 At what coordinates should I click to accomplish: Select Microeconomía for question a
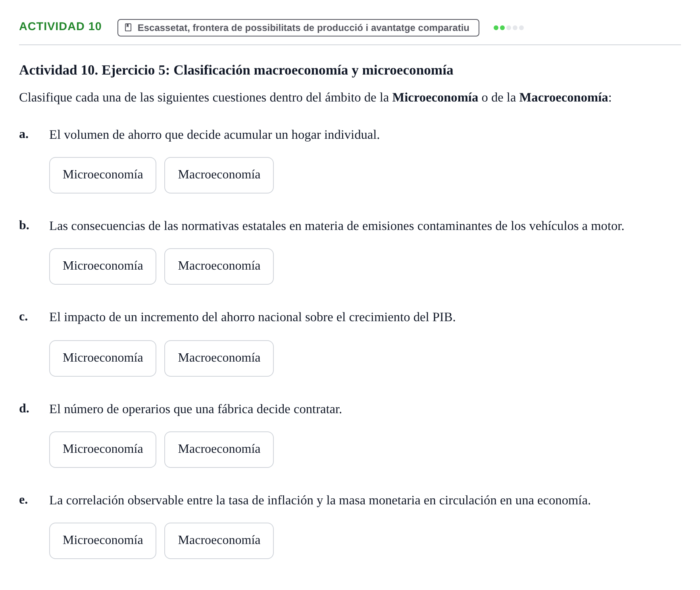click(103, 175)
